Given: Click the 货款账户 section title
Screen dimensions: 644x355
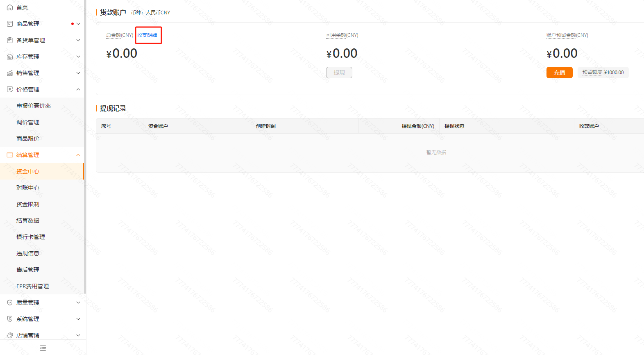Looking at the screenshot, I should coord(113,12).
